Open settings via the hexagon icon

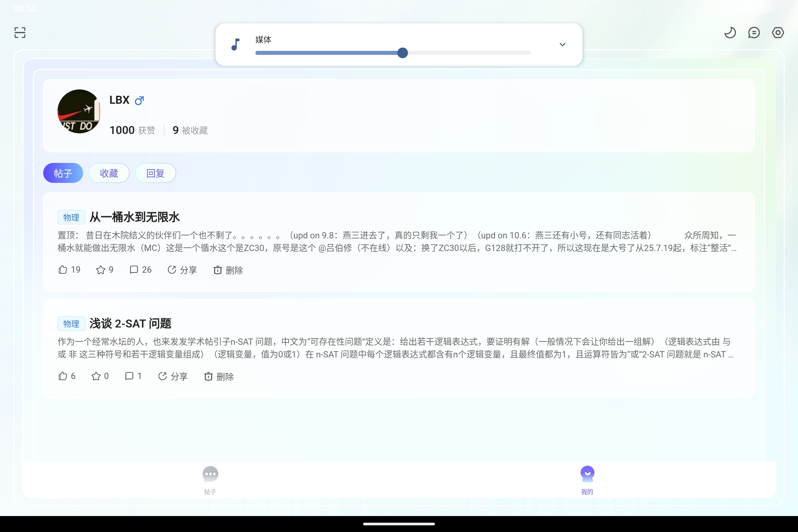click(x=778, y=33)
